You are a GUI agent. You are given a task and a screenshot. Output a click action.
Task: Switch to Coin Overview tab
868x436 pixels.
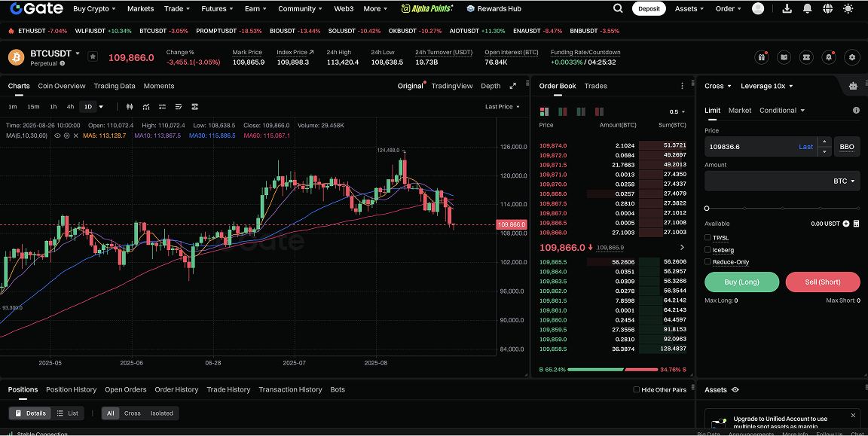[x=62, y=86]
